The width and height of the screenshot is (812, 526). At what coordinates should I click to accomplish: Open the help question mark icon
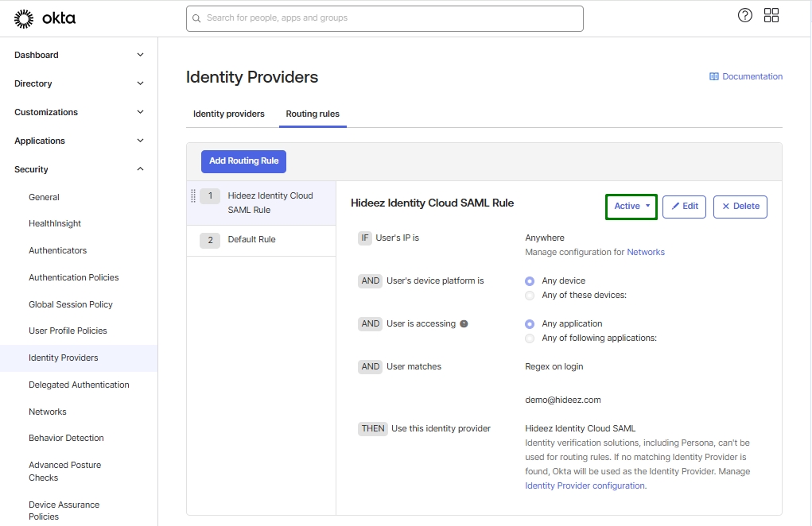(745, 15)
